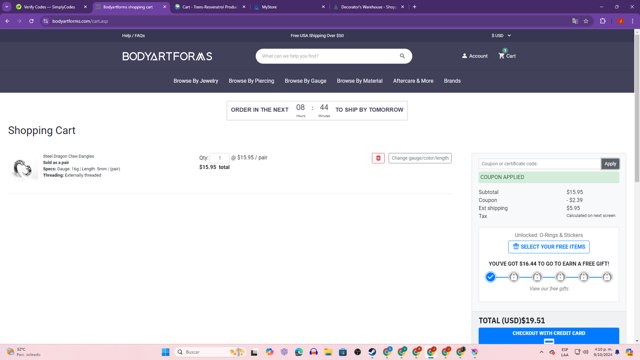640x360 pixels.
Task: Go forward in browser history
Action: (x=19, y=21)
